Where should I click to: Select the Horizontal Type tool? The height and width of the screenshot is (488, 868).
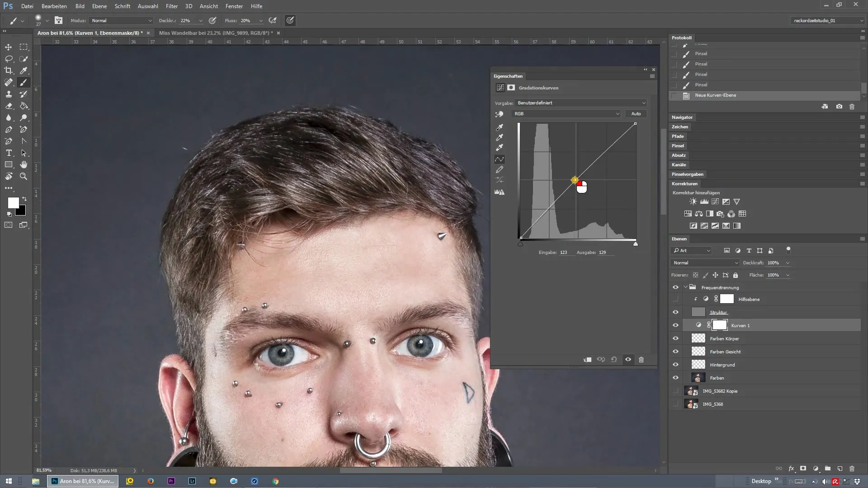point(9,153)
